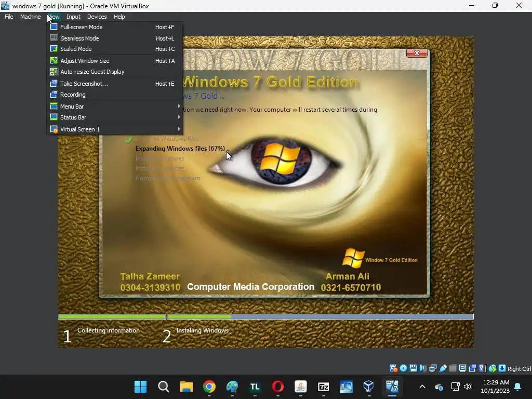Viewport: 532px width, 399px height.
Task: Show hidden system tray icons chevron
Action: [422, 387]
